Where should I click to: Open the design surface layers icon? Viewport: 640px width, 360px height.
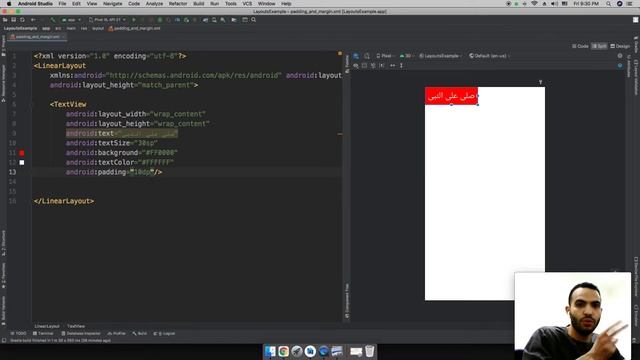pyautogui.click(x=356, y=56)
